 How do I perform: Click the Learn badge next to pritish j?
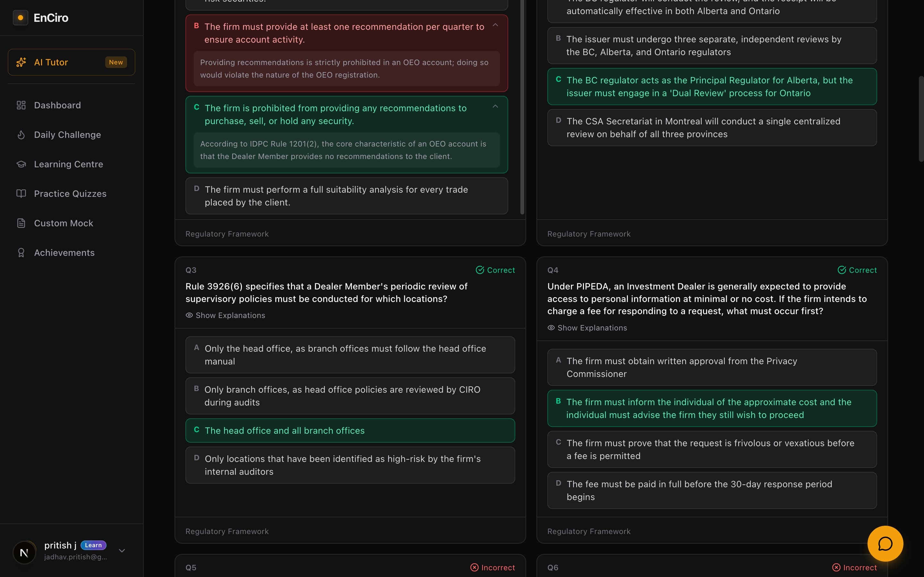[x=93, y=545]
